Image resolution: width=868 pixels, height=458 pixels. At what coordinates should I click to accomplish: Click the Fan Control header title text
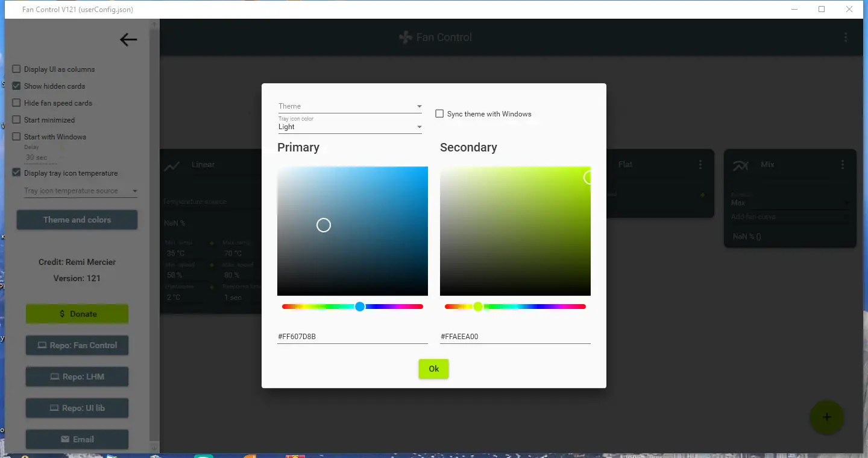444,37
